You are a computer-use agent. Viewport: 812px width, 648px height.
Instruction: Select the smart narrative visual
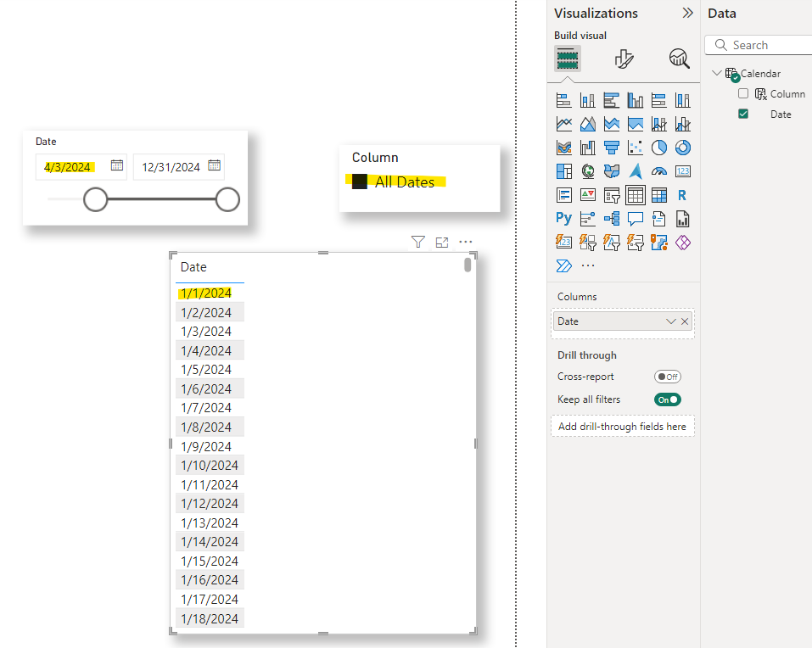(658, 219)
